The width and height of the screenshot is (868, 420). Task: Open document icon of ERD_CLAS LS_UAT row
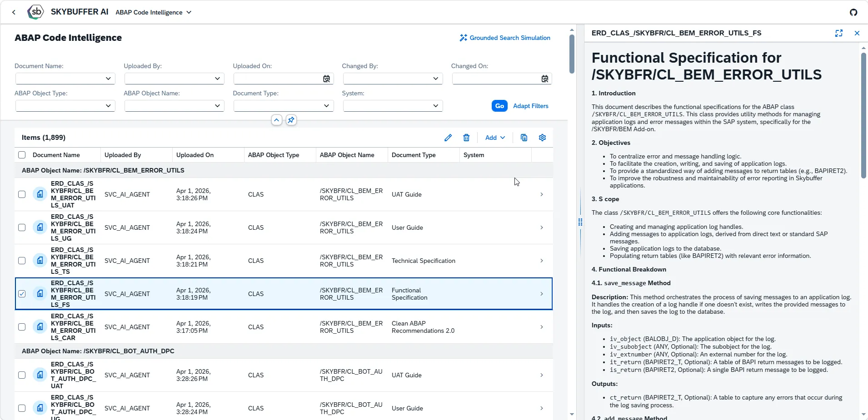(40, 194)
